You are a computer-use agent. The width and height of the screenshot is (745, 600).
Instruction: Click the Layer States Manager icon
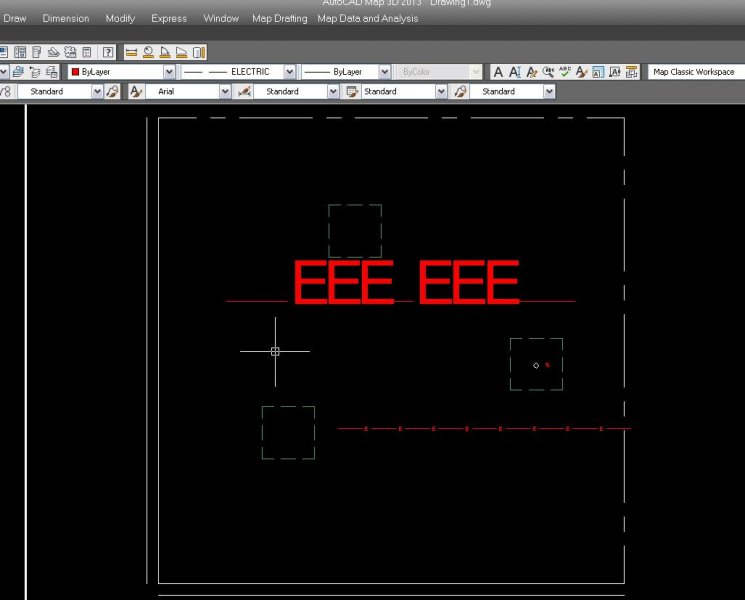click(35, 72)
